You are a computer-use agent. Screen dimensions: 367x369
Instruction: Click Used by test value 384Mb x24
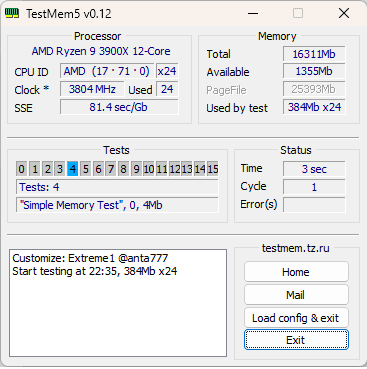pos(314,107)
